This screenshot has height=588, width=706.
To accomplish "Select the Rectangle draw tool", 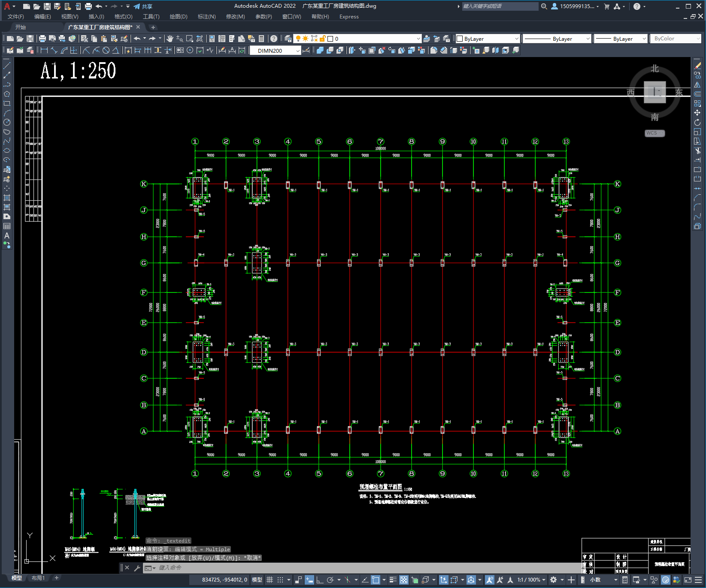I will coord(7,103).
